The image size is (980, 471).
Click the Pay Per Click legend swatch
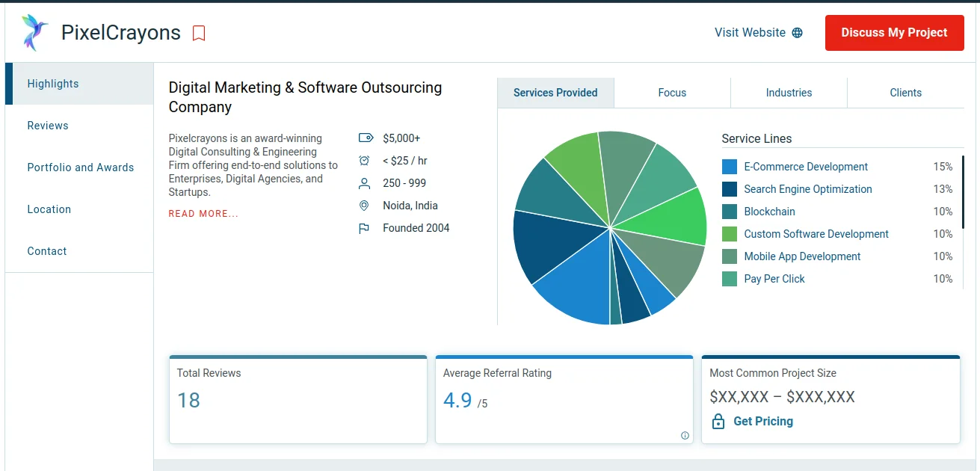point(730,279)
